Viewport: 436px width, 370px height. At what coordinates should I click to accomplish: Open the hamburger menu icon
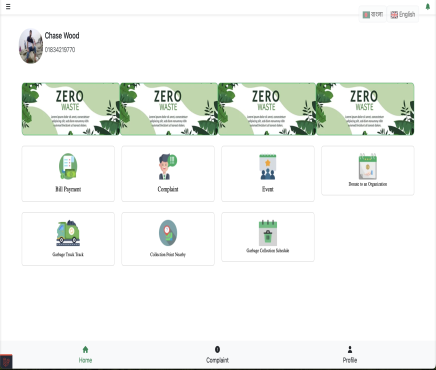point(8,6)
